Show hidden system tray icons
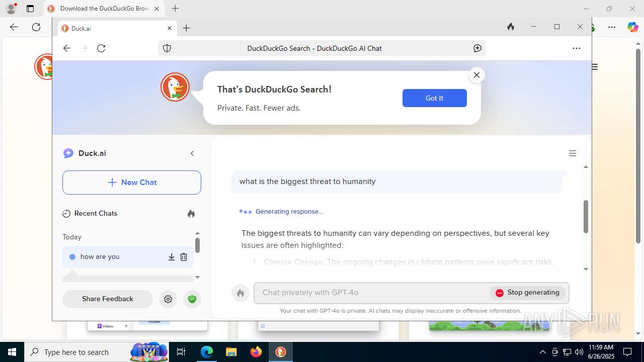644x362 pixels. point(542,352)
